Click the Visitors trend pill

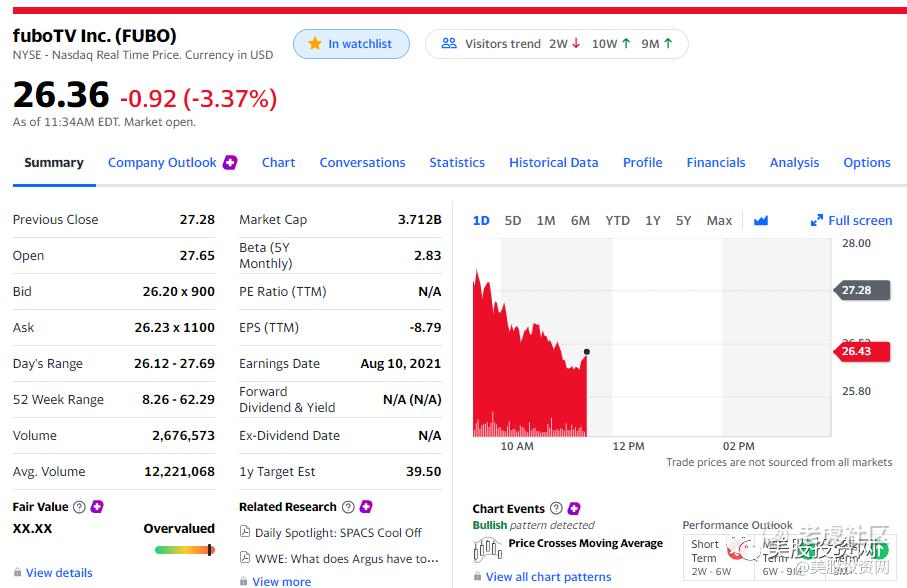tap(556, 44)
